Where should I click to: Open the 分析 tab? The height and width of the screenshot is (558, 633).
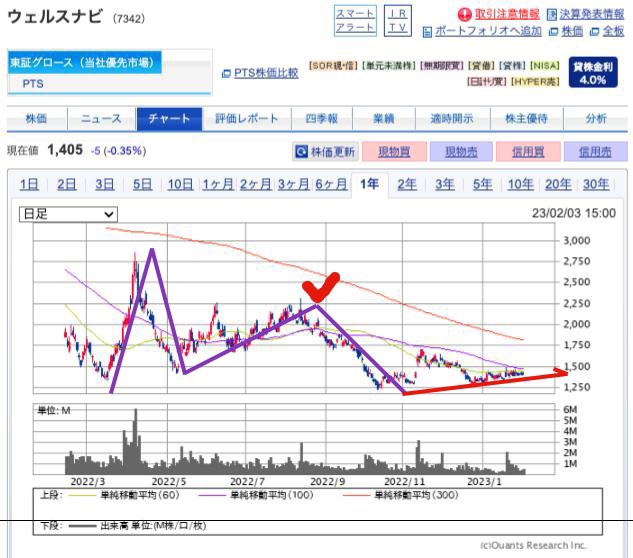click(596, 119)
